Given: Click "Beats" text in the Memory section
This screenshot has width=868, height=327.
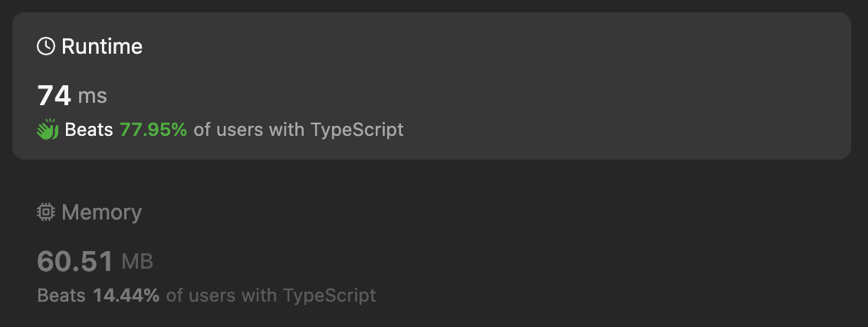Looking at the screenshot, I should pyautogui.click(x=61, y=295).
